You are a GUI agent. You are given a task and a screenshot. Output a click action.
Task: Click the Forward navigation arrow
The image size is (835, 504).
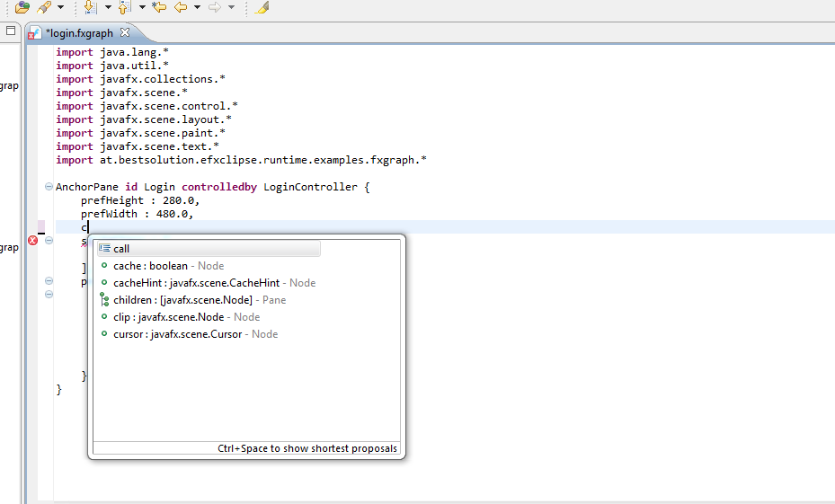click(215, 7)
